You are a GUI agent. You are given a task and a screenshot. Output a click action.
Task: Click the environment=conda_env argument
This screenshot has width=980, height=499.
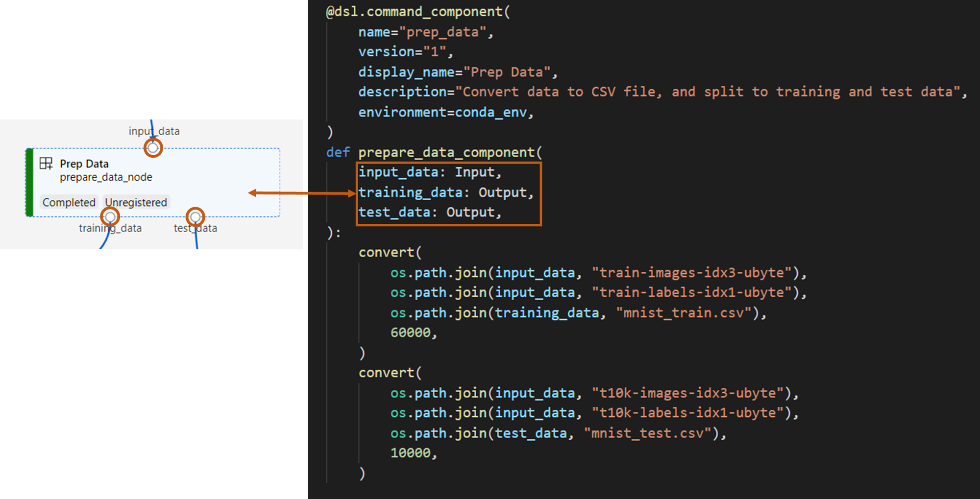click(445, 112)
